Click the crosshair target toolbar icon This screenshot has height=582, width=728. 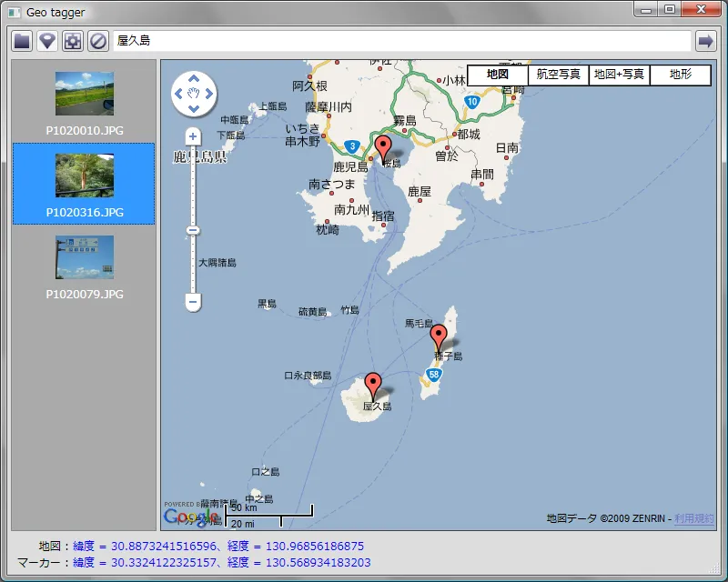[73, 41]
